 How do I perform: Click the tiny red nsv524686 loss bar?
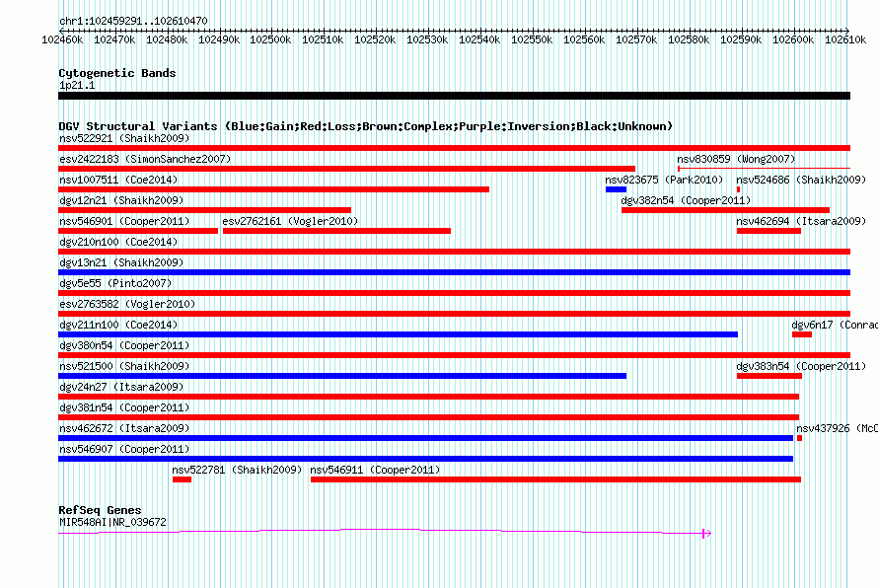click(x=739, y=189)
